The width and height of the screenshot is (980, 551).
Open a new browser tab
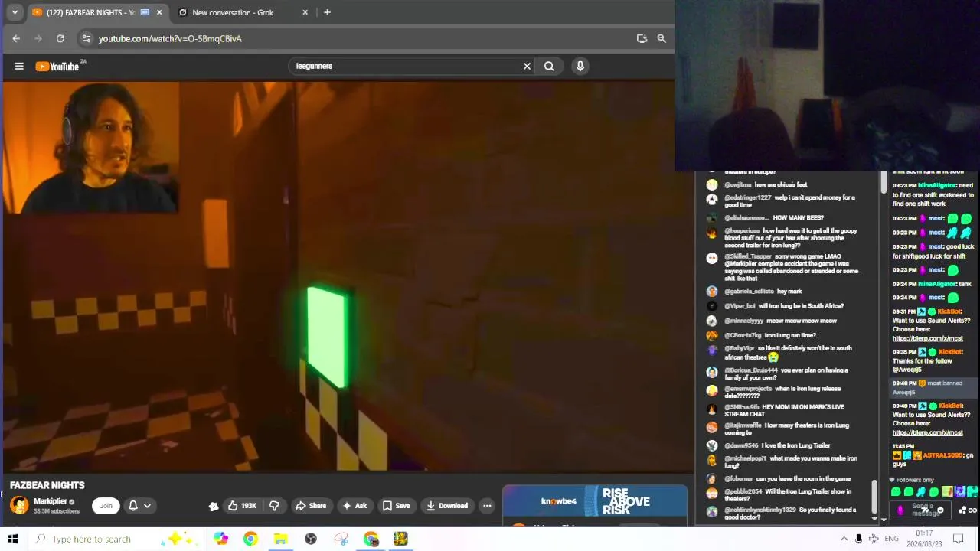[327, 12]
